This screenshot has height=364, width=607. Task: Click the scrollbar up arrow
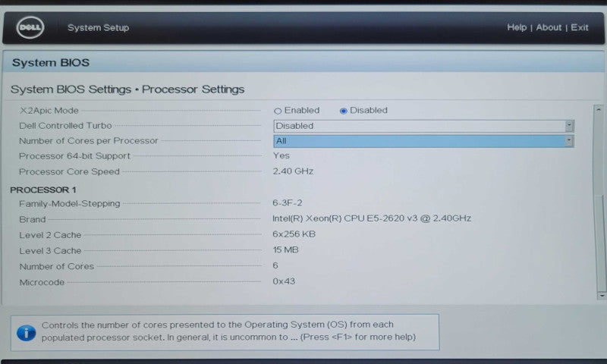pyautogui.click(x=599, y=110)
